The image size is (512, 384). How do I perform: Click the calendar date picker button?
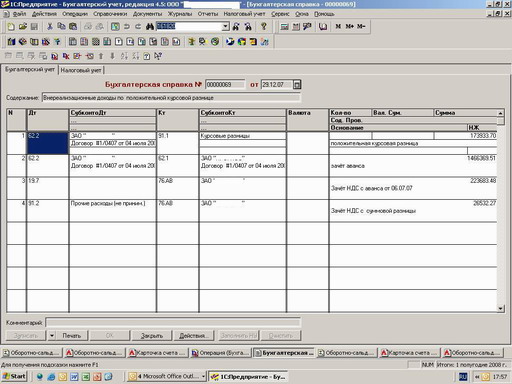click(297, 84)
